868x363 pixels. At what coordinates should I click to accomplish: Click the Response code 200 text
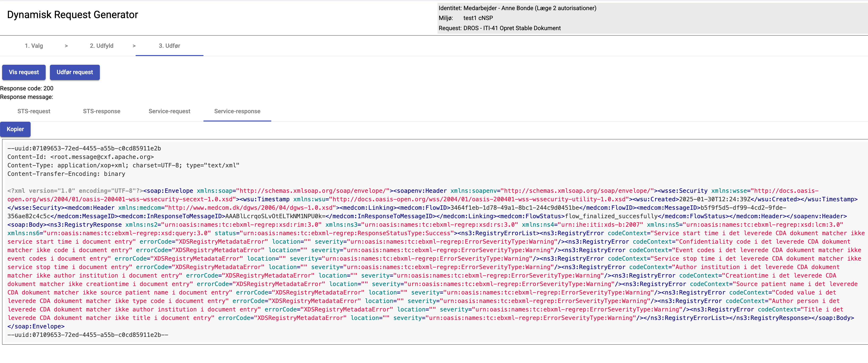click(x=27, y=89)
